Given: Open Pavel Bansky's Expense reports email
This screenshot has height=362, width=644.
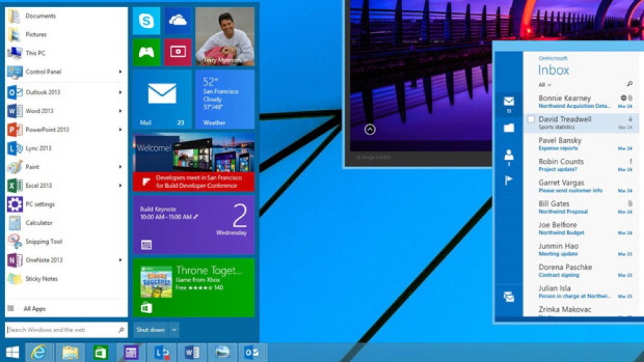Looking at the screenshot, I should click(x=580, y=144).
